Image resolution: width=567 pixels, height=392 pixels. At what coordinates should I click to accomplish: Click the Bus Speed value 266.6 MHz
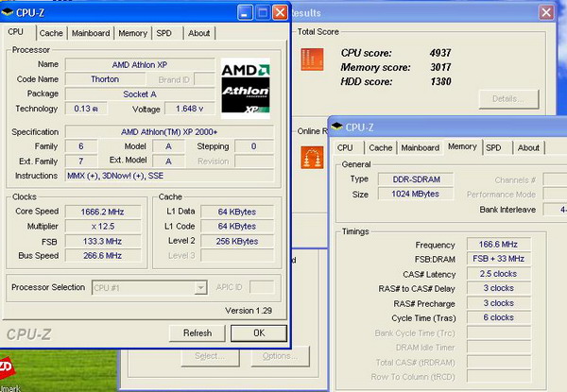click(x=103, y=256)
